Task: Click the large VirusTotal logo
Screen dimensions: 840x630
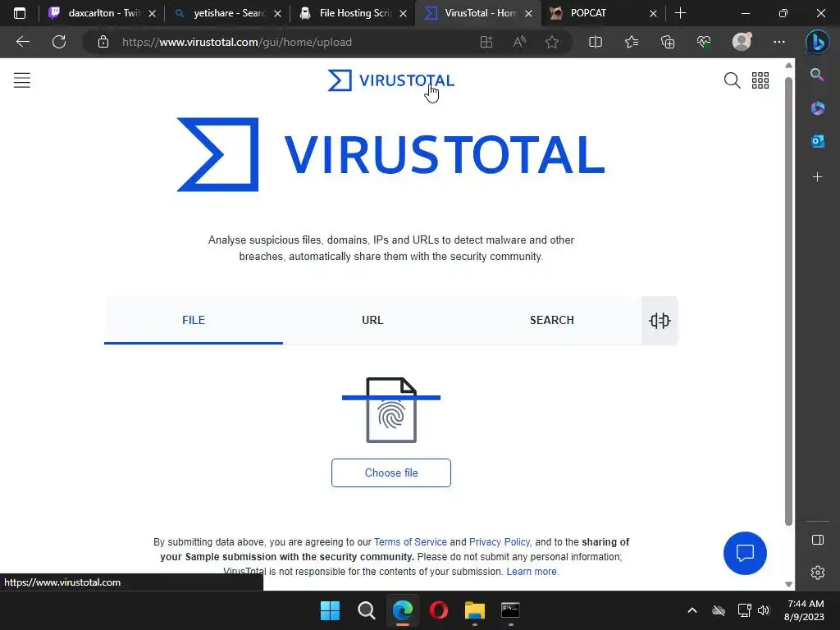Action: tap(391, 154)
